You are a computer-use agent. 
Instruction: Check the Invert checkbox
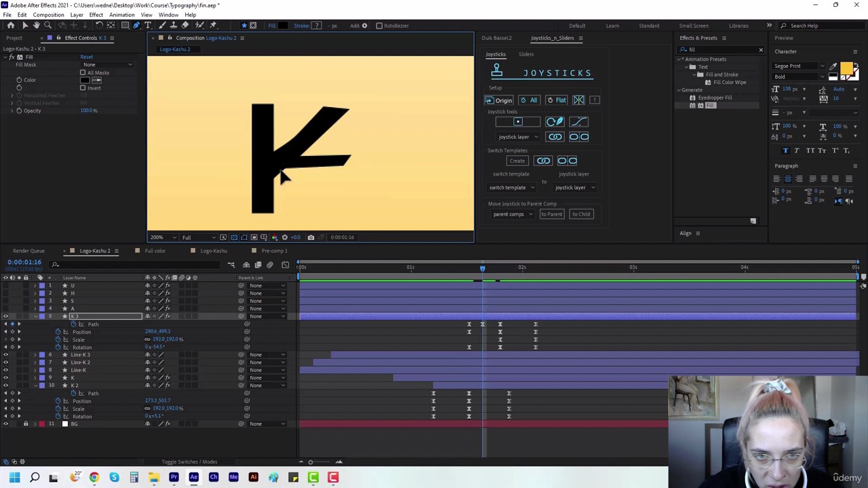tap(83, 87)
